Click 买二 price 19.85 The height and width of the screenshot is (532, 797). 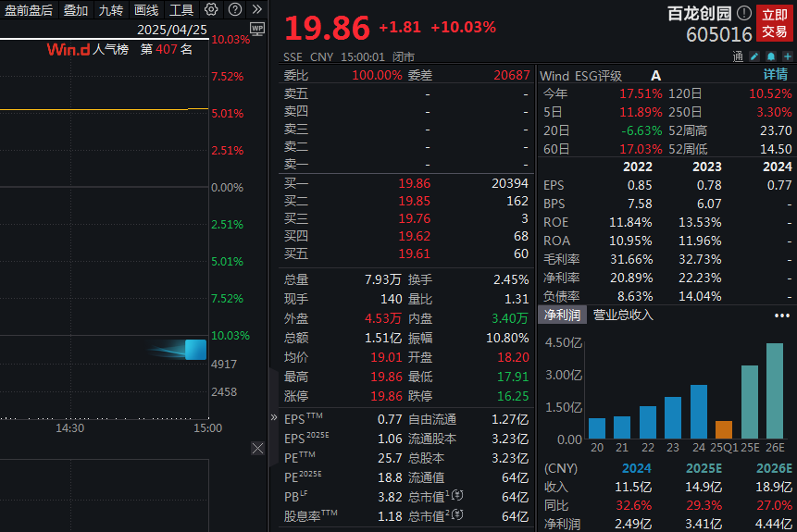(415, 201)
